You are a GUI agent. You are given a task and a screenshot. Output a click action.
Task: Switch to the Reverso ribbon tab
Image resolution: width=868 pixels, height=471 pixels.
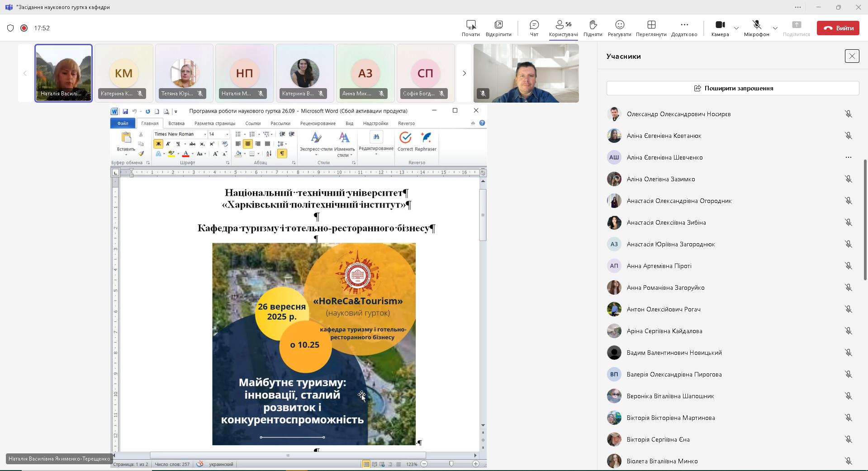tap(406, 123)
